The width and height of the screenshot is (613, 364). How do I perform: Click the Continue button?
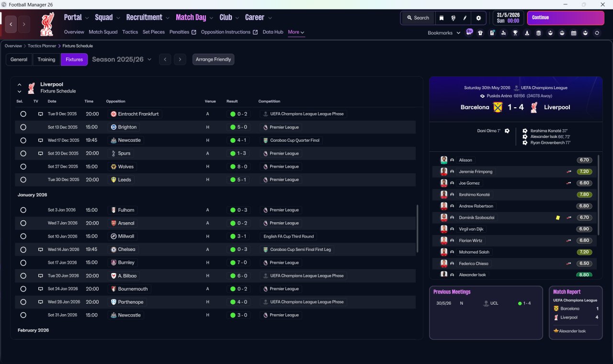tap(566, 18)
